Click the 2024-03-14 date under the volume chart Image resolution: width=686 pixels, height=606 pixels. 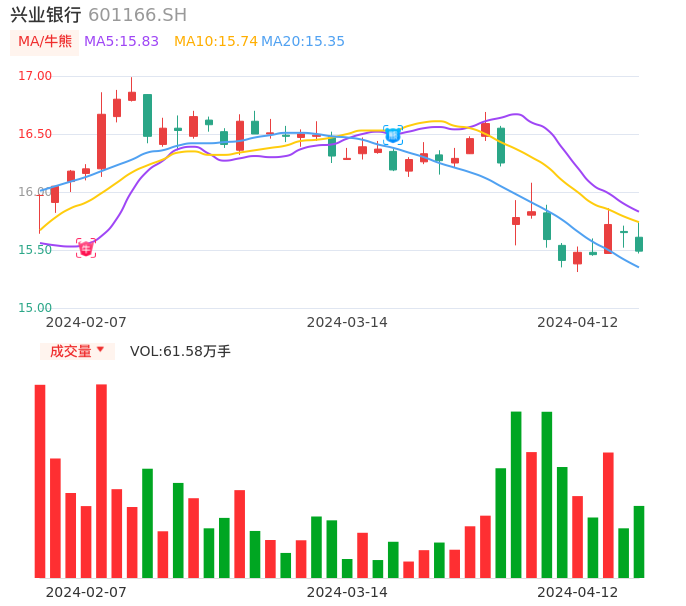coord(347,592)
